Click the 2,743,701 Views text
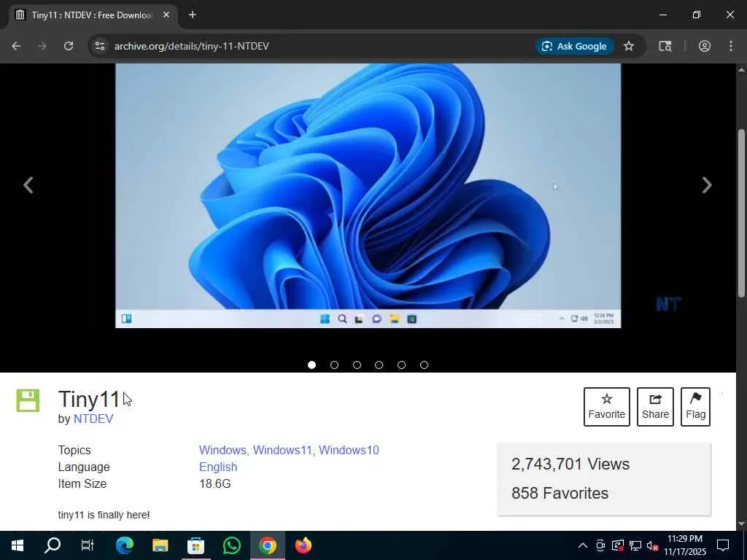The height and width of the screenshot is (560, 747). tap(570, 464)
